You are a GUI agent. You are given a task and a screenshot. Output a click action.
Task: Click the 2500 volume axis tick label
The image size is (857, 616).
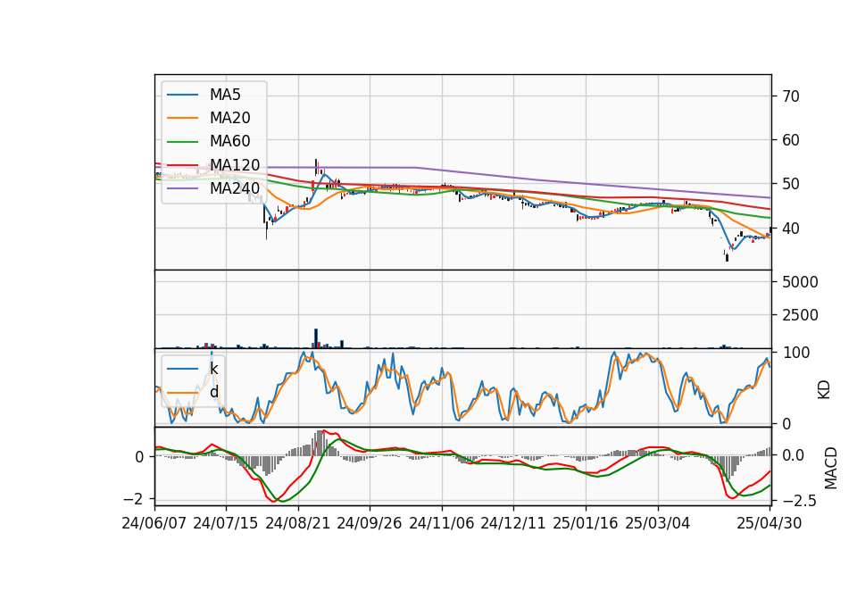(x=800, y=315)
